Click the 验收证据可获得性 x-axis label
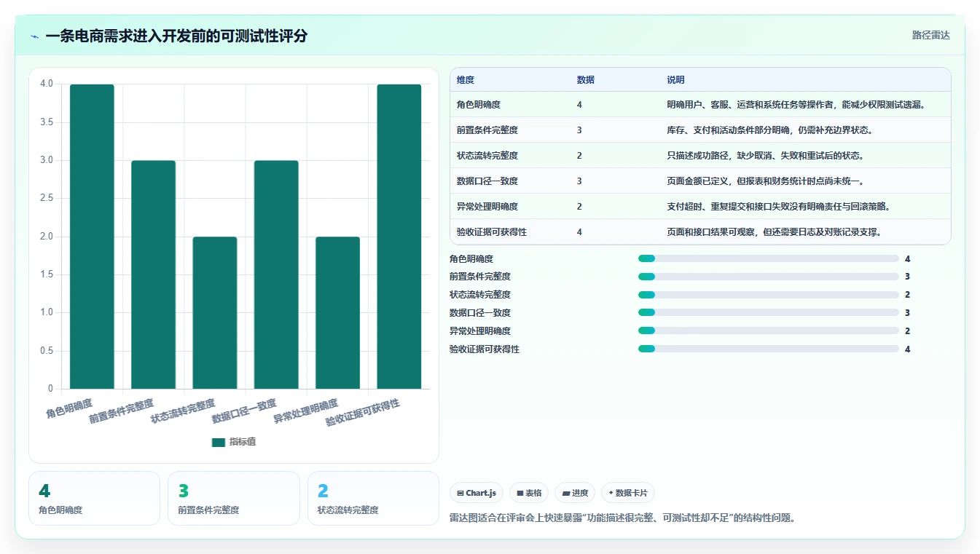 pyautogui.click(x=363, y=412)
